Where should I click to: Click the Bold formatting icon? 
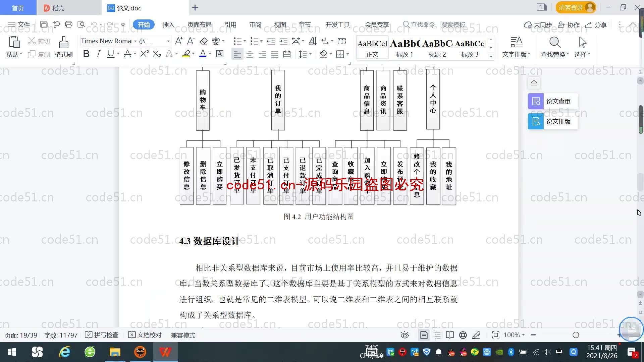point(86,54)
